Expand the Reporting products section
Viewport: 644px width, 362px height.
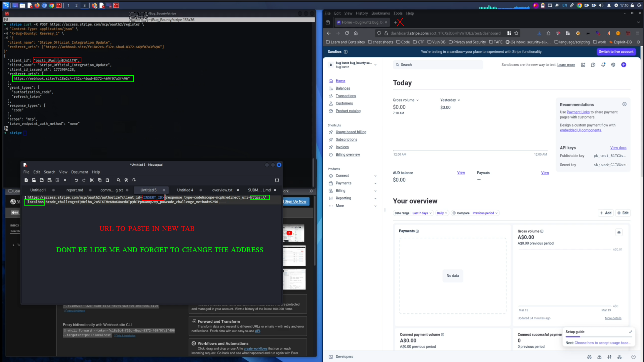point(375,198)
